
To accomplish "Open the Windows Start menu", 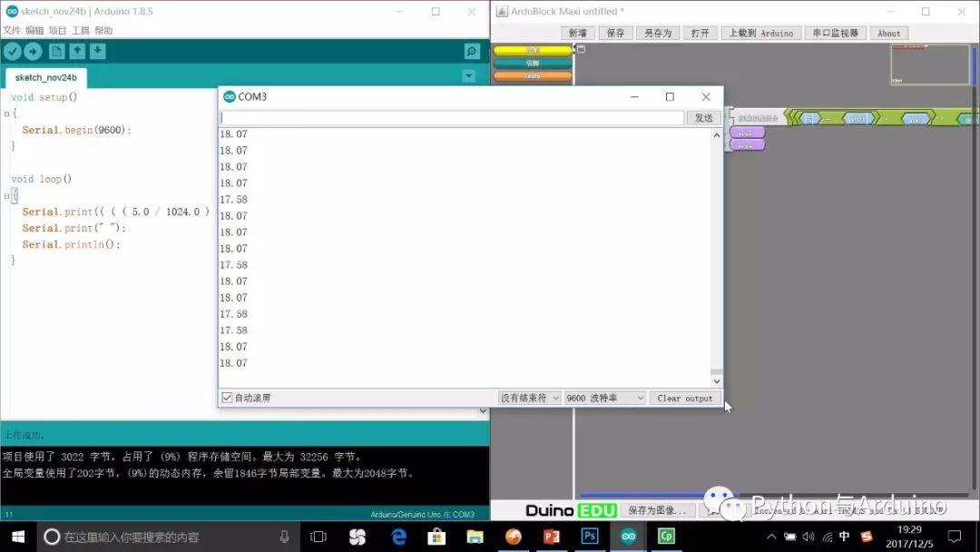I will 18,537.
